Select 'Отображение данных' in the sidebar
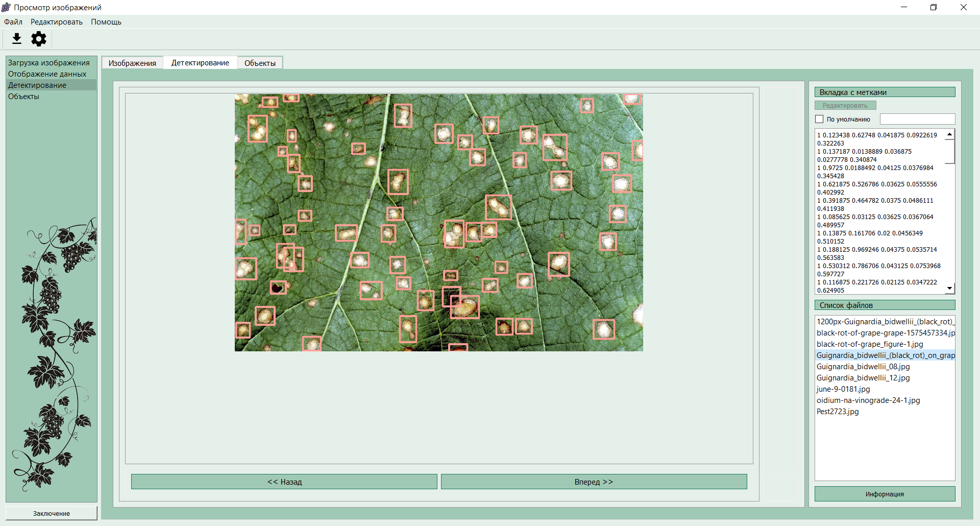980x526 pixels. click(47, 74)
